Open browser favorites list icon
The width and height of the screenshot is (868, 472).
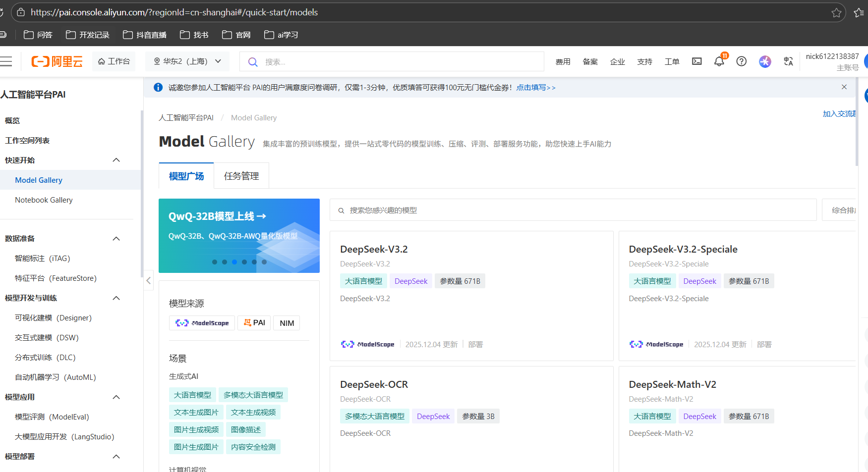[860, 12]
